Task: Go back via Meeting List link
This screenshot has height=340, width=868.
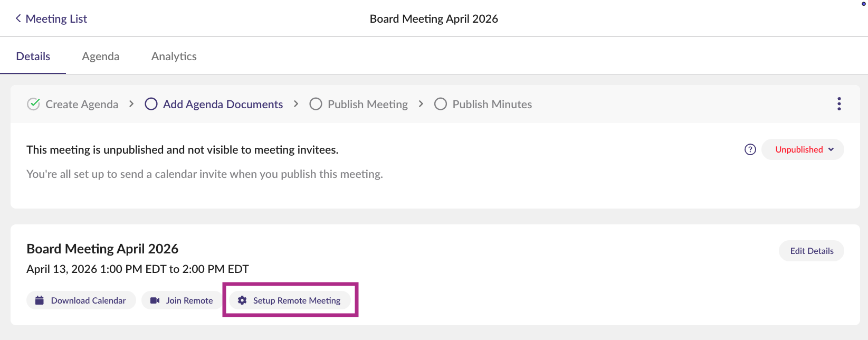Action: 56,18
